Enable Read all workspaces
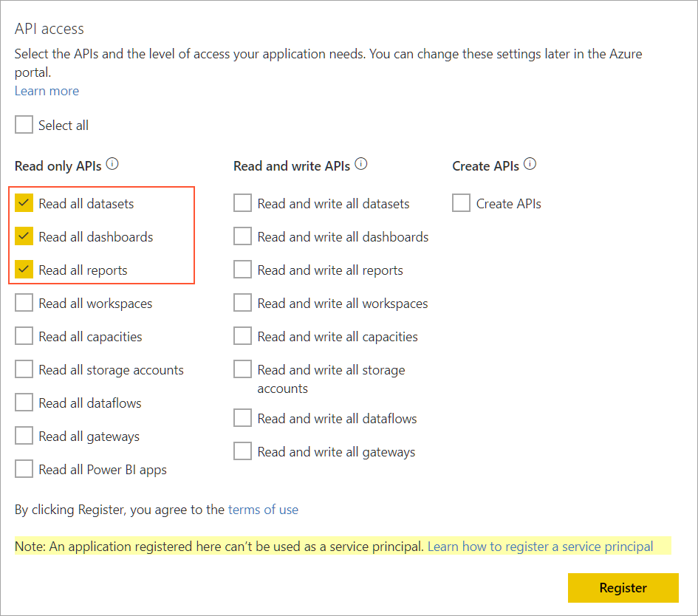The height and width of the screenshot is (616, 698). (24, 303)
